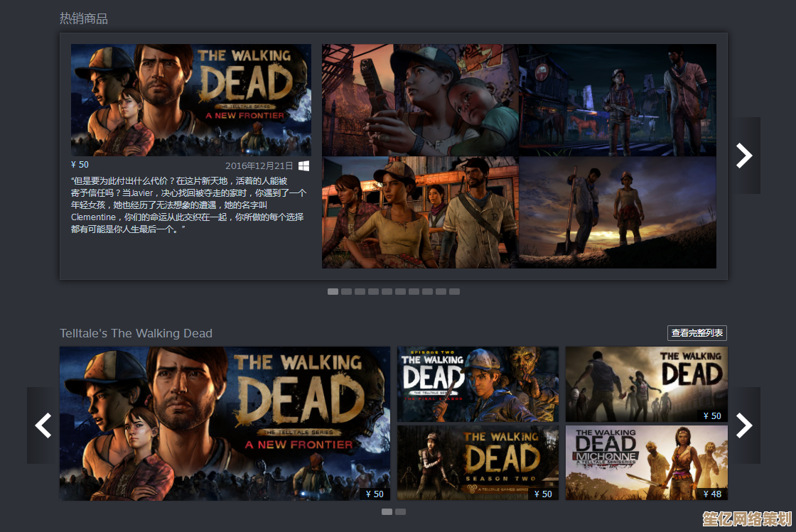796x532 pixels.
Task: Open The Walking Dead Season Two capsule
Action: point(478,462)
